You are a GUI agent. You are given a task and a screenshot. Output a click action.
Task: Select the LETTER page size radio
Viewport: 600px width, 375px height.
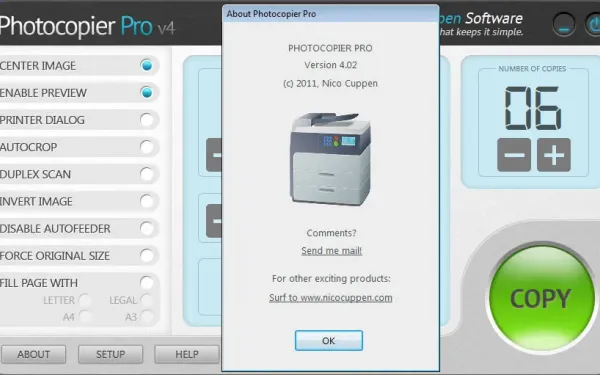click(x=85, y=300)
